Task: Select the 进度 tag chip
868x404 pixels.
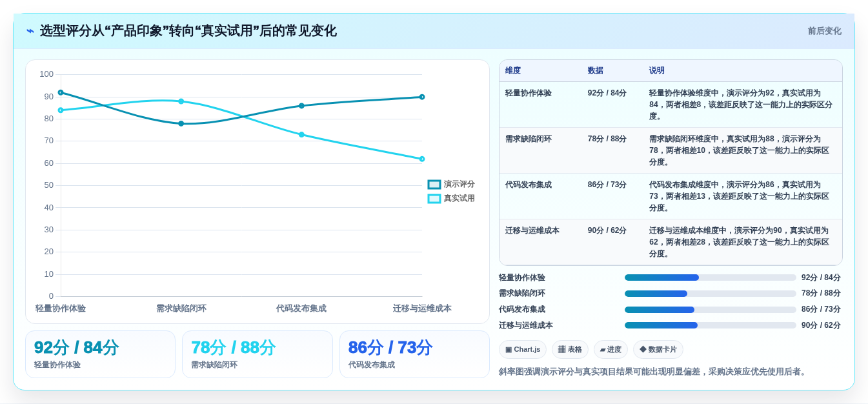Action: tap(611, 350)
